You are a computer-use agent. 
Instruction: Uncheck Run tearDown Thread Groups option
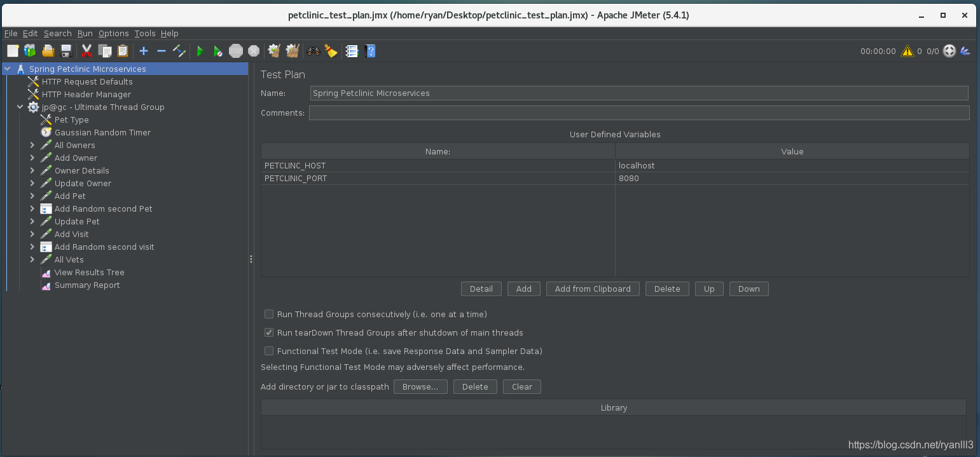[x=269, y=332]
